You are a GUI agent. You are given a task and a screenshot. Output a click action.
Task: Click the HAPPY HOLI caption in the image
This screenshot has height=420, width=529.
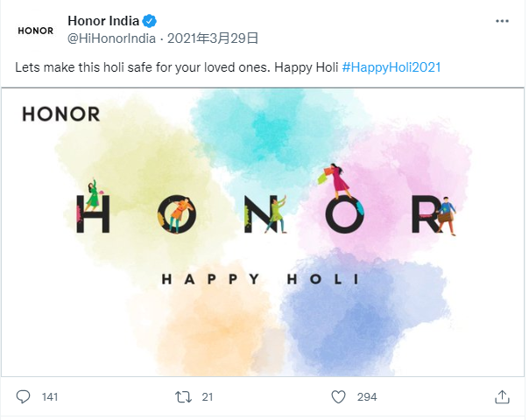(x=262, y=279)
